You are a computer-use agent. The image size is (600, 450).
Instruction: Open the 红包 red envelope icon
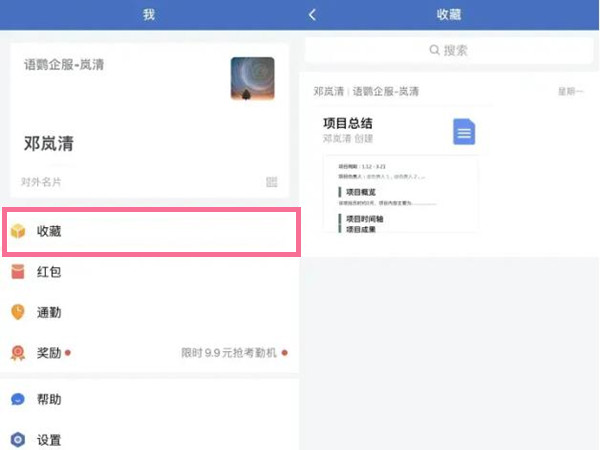[18, 272]
